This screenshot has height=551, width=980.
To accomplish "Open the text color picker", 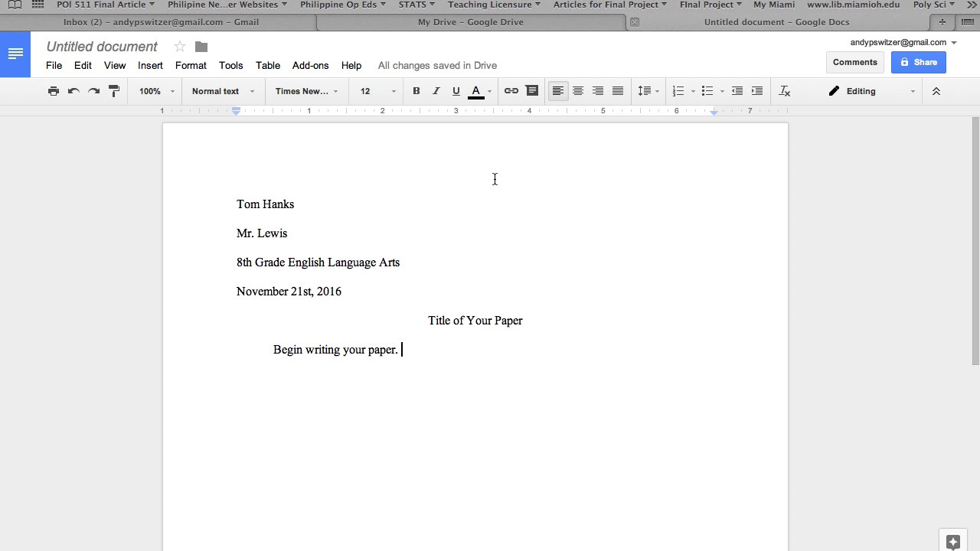I will (480, 92).
